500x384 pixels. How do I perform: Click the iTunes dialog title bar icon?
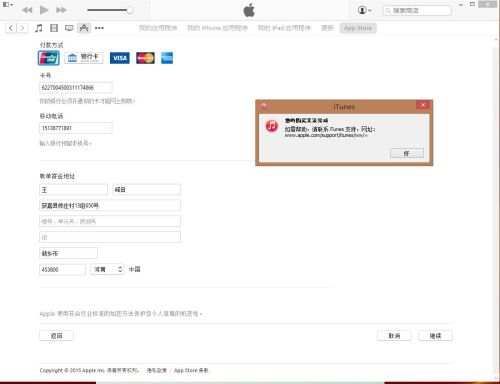coord(264,106)
